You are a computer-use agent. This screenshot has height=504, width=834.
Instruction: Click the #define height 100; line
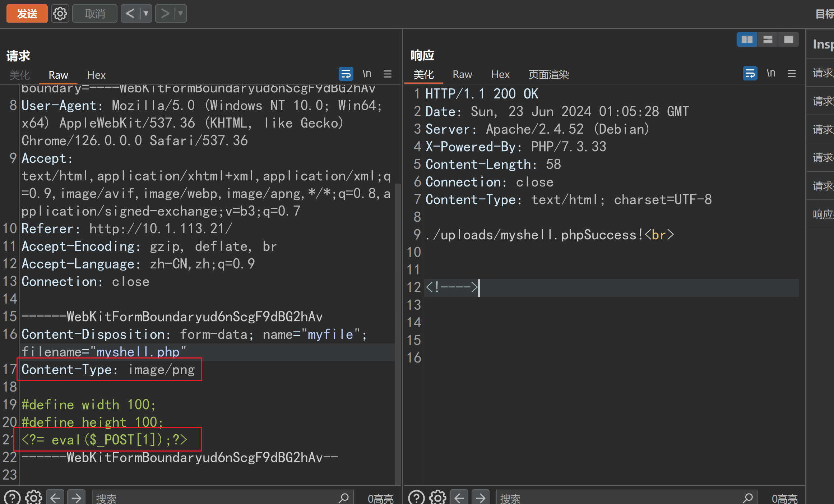92,422
